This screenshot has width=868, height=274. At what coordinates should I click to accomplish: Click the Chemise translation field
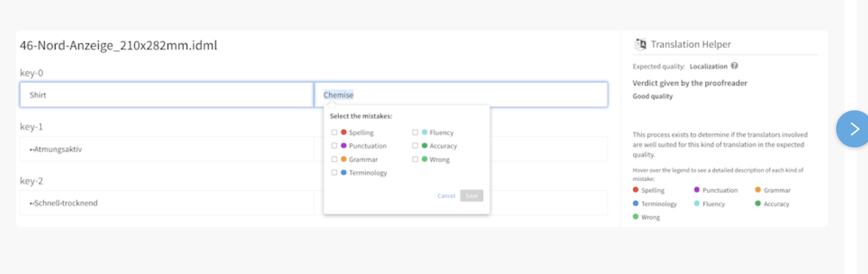click(x=461, y=95)
